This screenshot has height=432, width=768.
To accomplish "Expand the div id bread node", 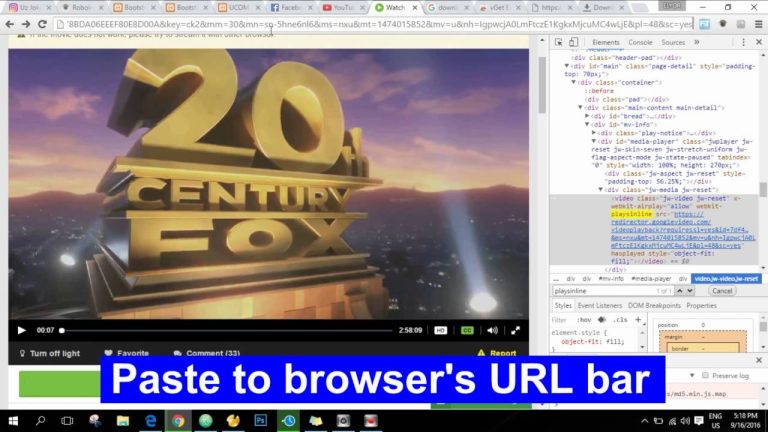I will 586,116.
